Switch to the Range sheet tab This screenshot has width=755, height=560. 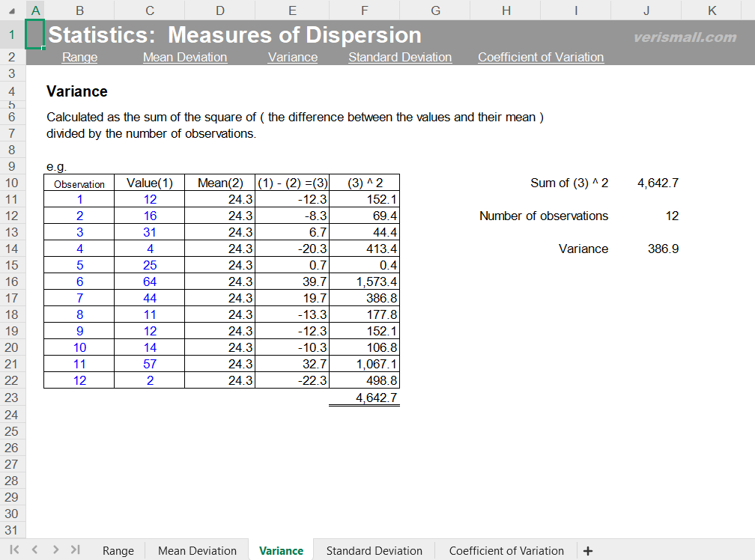(118, 550)
